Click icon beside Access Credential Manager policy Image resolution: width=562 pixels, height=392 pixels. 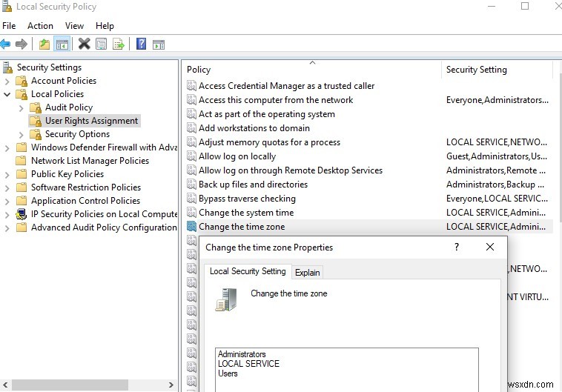[x=192, y=86]
